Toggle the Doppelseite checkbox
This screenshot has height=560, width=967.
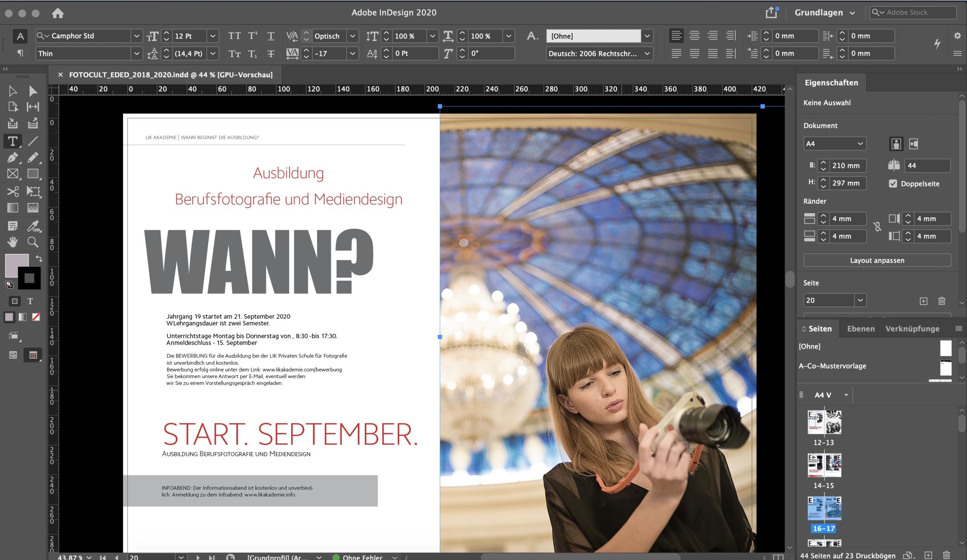[893, 184]
